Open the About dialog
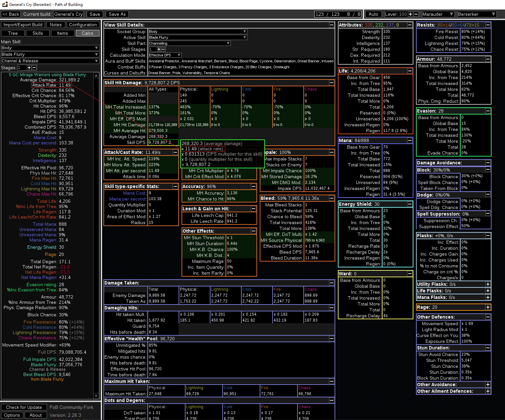Image resolution: width=505 pixels, height=420 pixels. (x=36, y=415)
